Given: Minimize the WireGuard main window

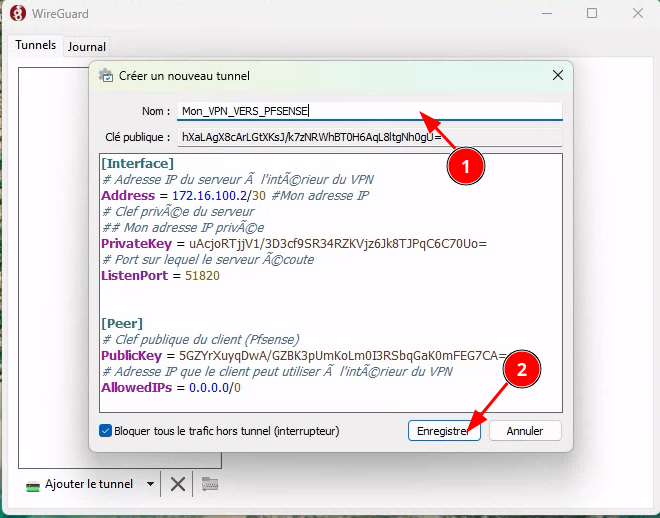Looking at the screenshot, I should (x=546, y=14).
